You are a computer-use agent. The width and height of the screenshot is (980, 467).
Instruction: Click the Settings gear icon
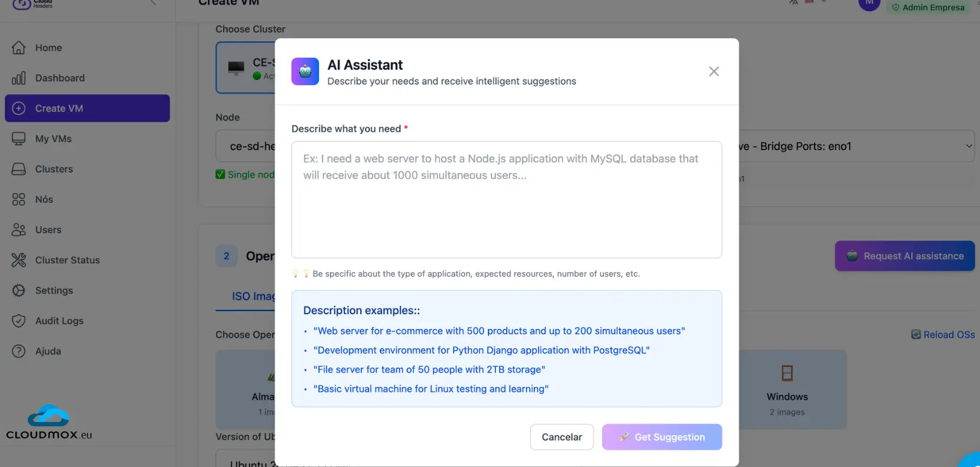(19, 291)
